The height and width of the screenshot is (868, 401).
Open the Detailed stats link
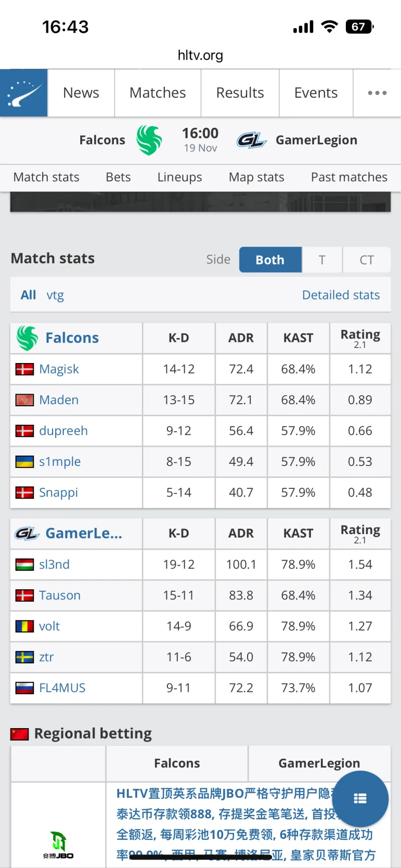(341, 295)
